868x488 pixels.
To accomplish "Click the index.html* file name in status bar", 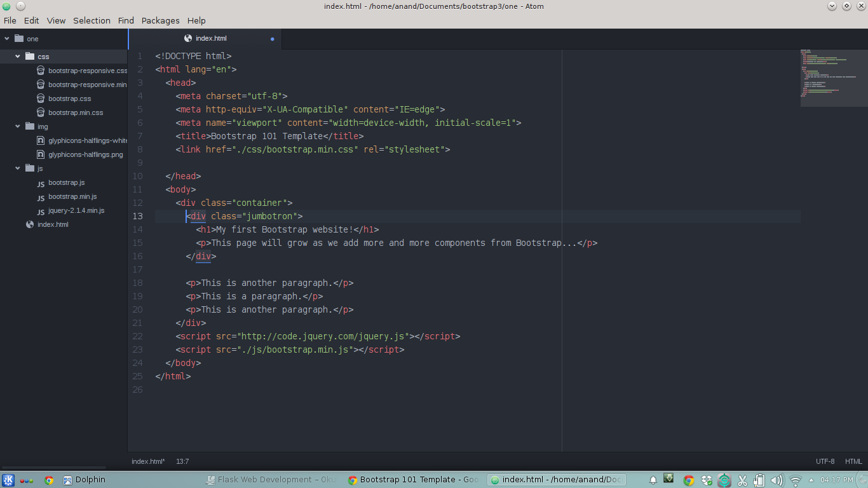I will coord(148,461).
